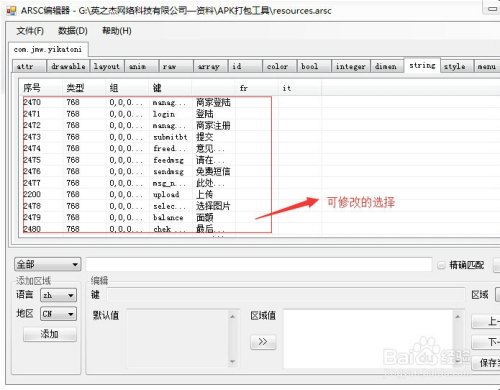Switch to the anim tab

coord(141,66)
